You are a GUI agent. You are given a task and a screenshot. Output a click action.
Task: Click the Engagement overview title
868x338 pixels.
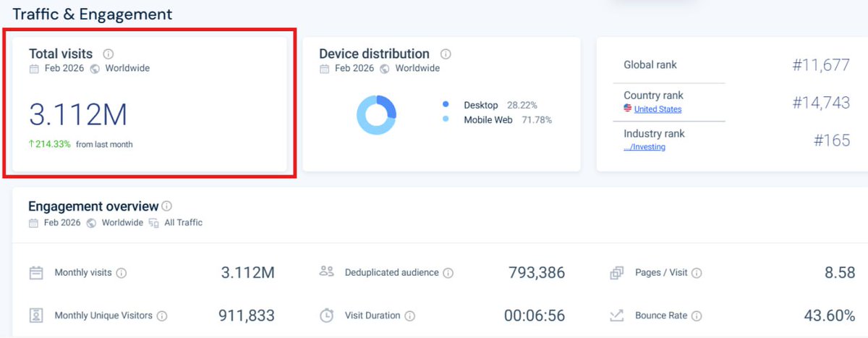(93, 206)
